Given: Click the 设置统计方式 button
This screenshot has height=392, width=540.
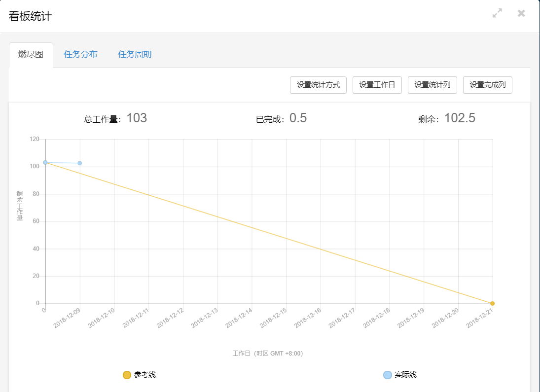Looking at the screenshot, I should point(318,85).
